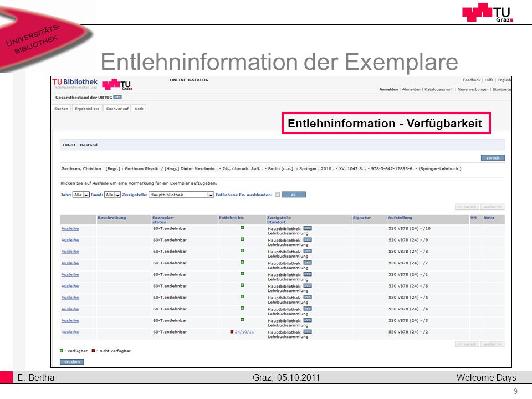Click the Signatur column header
This screenshot has height=399, width=532.
coord(362,218)
